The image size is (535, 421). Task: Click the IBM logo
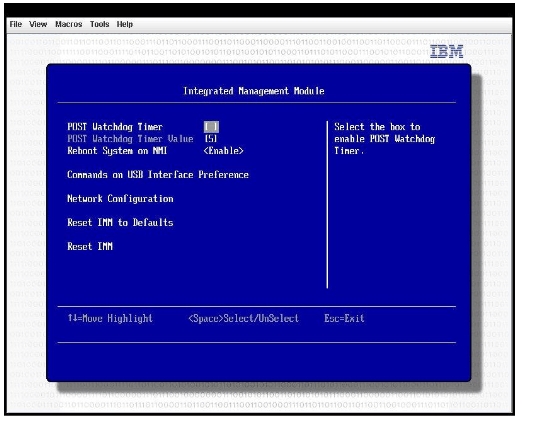[446, 52]
